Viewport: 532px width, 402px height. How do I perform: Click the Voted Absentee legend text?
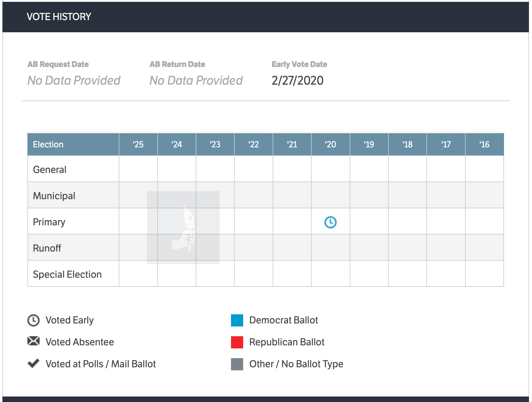point(80,342)
